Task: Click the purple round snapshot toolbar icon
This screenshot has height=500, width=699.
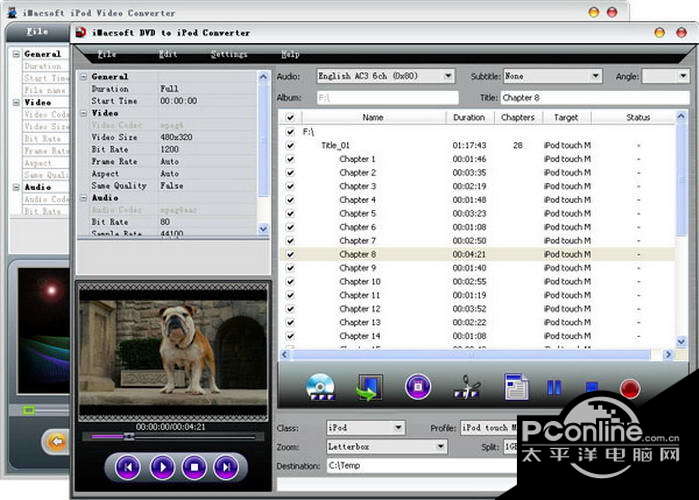Action: click(x=418, y=386)
